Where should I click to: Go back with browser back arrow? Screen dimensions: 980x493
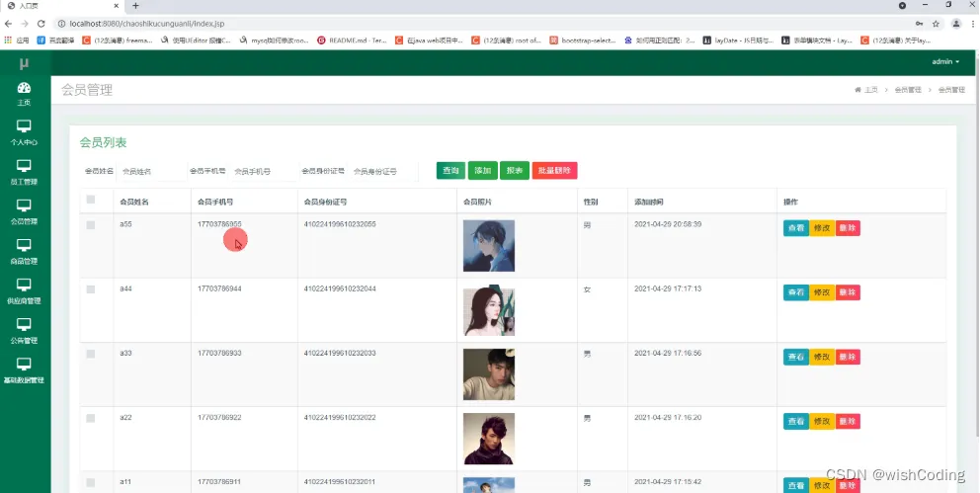coord(8,24)
